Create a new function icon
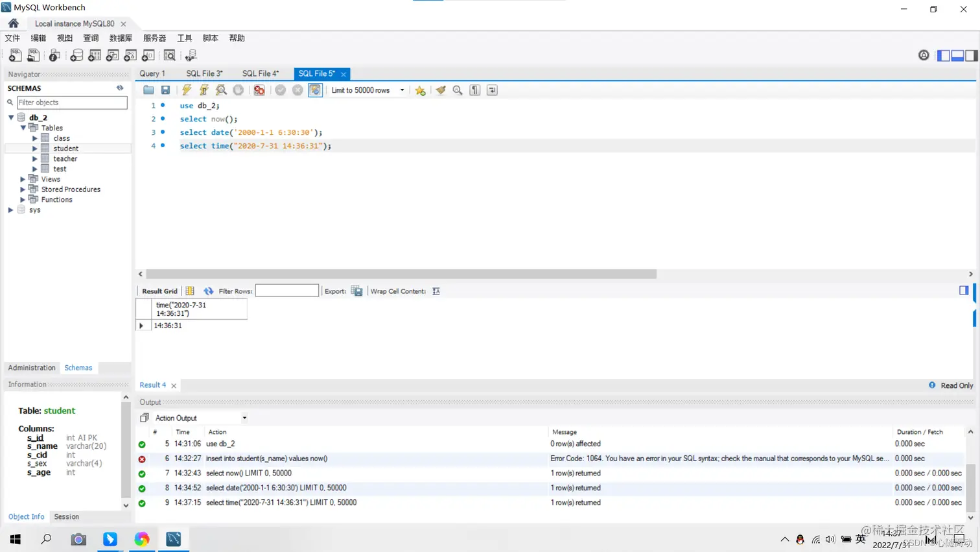Screen dimensions: 980x552 coord(148,56)
